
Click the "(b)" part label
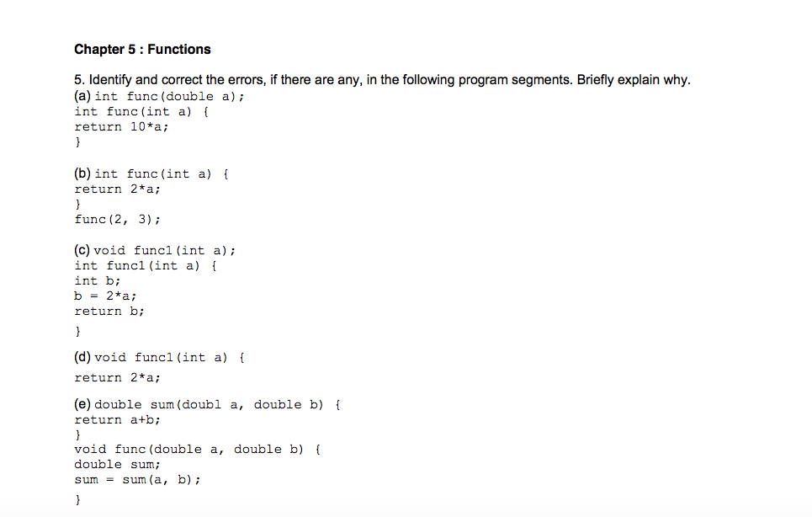pos(83,173)
